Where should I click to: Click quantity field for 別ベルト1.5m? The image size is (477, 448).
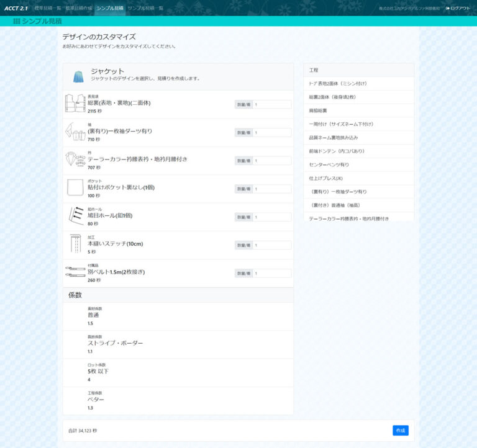click(x=271, y=273)
